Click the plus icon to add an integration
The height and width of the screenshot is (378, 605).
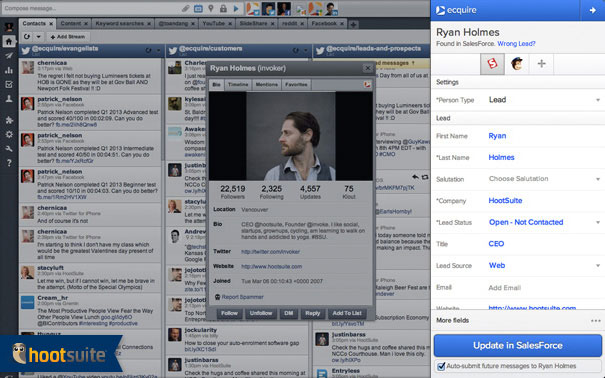541,64
